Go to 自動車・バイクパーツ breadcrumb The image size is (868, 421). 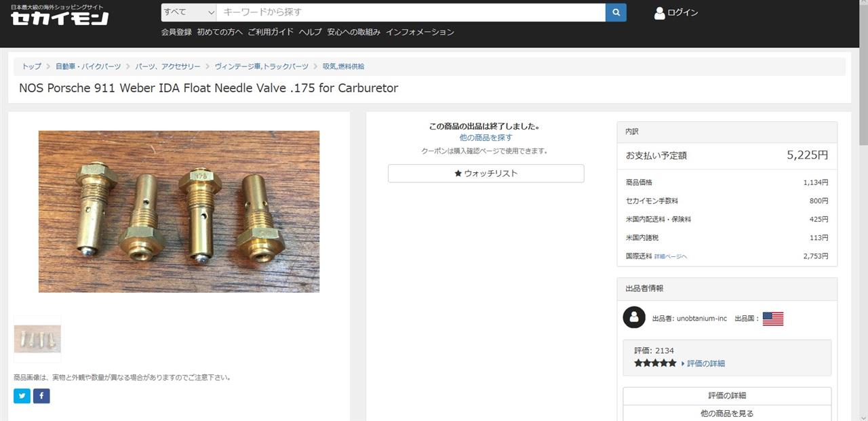(x=88, y=66)
